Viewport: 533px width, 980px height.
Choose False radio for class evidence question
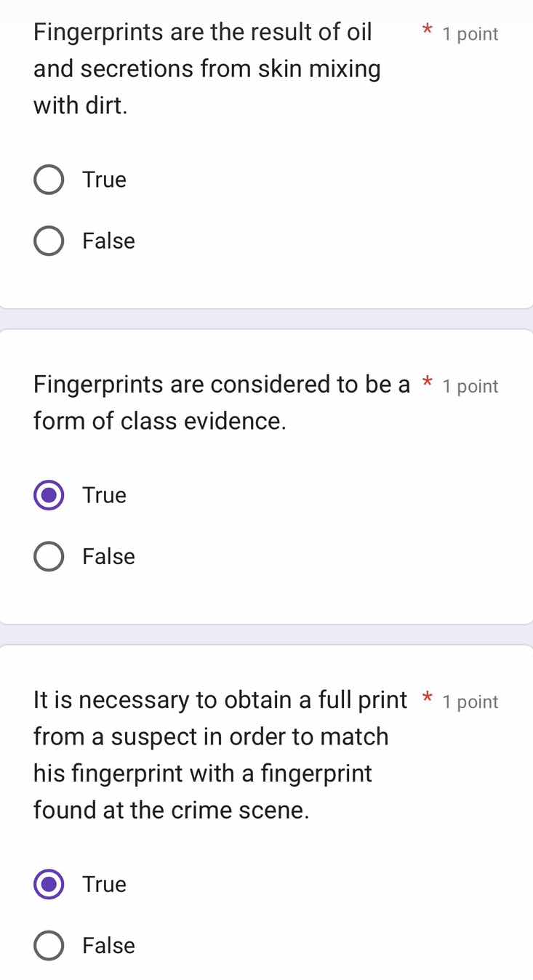coord(49,557)
